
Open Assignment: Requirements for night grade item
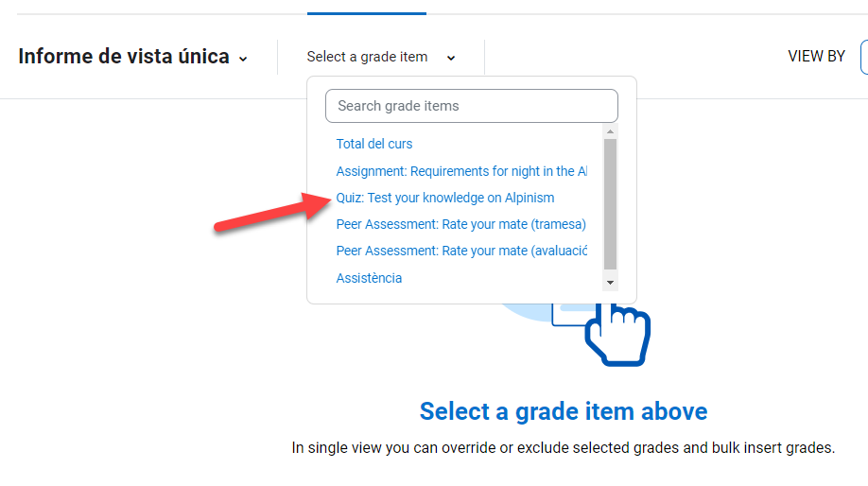click(460, 171)
